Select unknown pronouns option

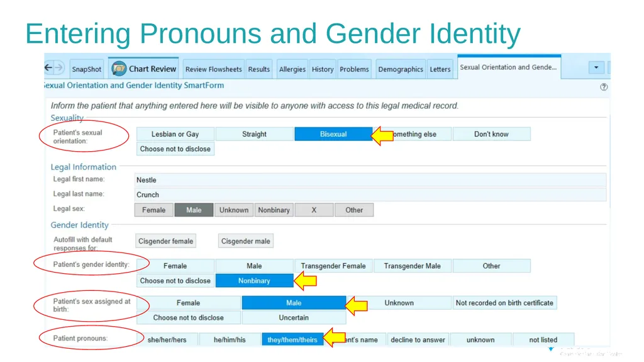coord(480,340)
